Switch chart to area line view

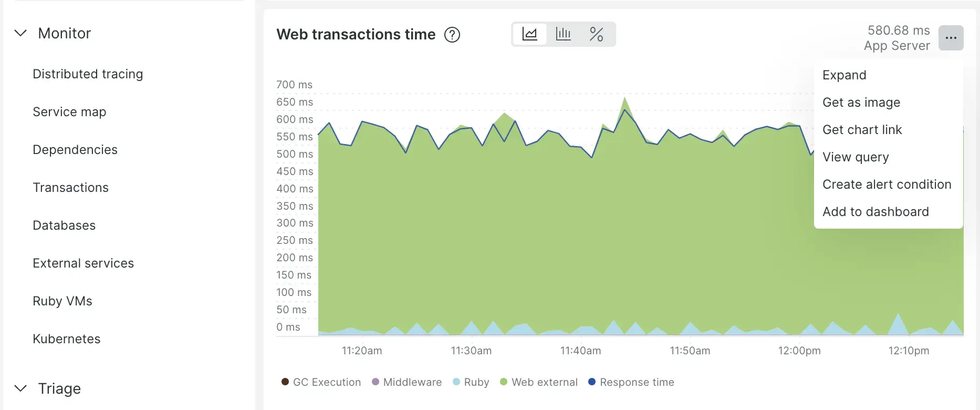[530, 34]
